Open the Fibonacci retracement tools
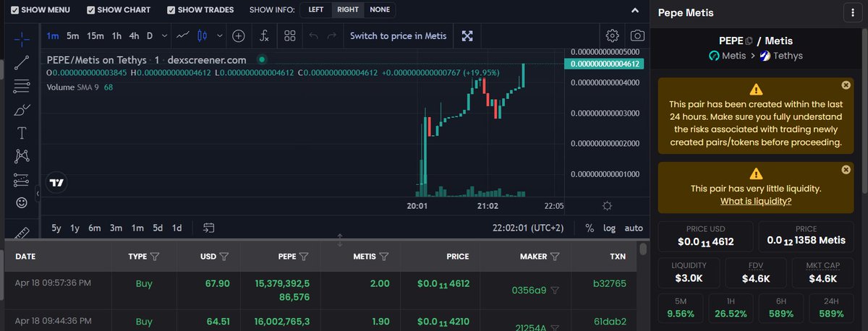Viewport: 868px width, 331px height. click(x=22, y=86)
